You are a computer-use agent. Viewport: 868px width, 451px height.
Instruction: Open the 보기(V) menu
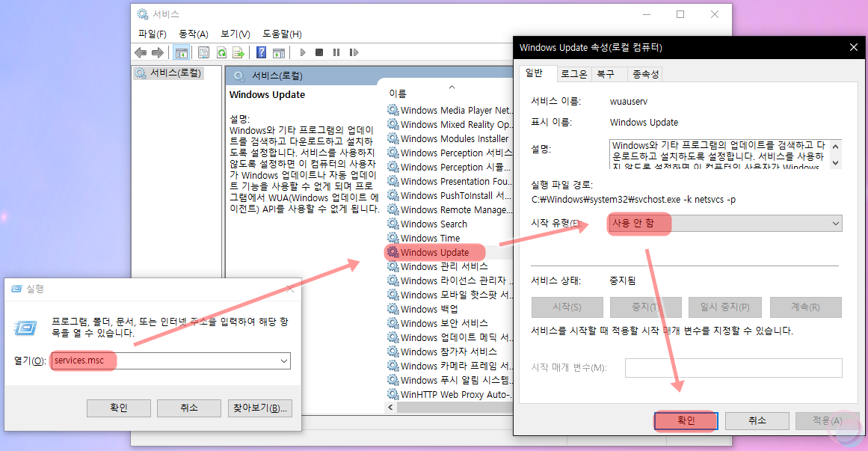(236, 34)
